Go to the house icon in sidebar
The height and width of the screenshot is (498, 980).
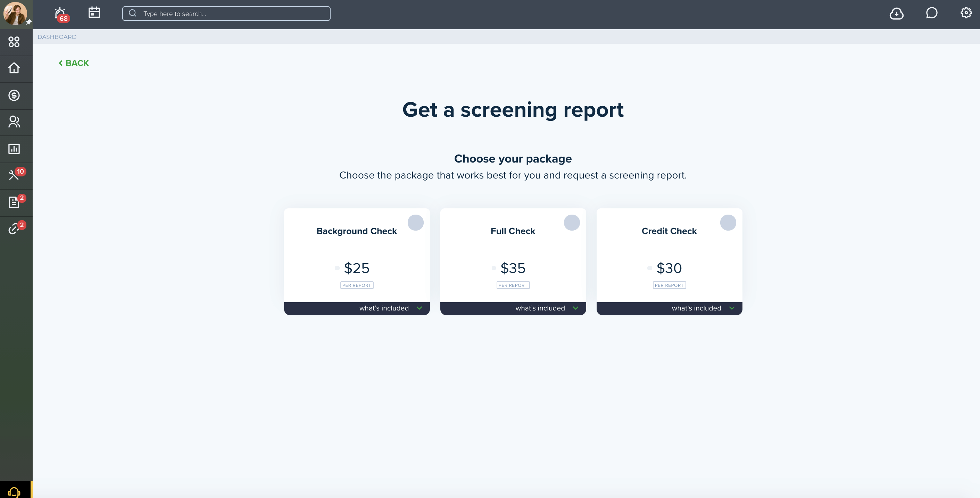pos(14,68)
